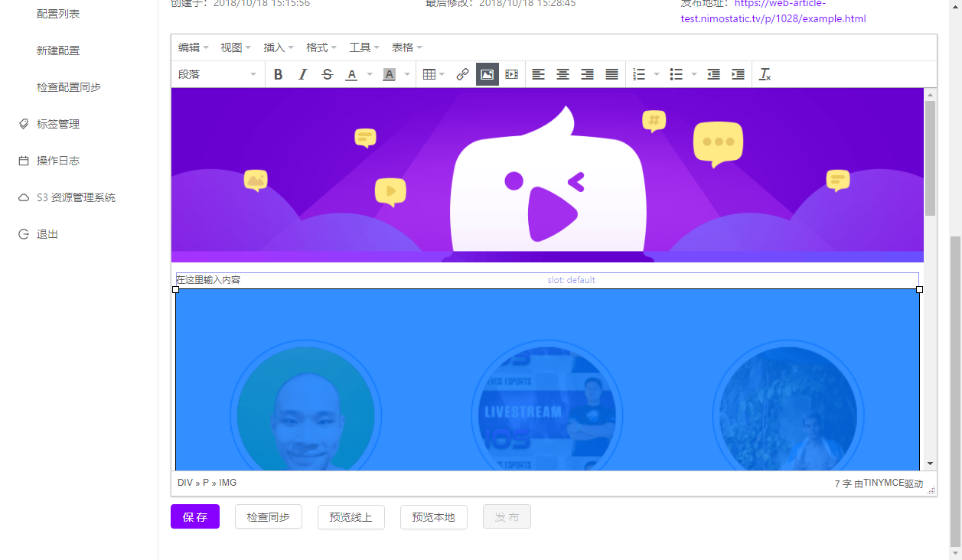Open bullet list style dropdown
This screenshot has width=962, height=560.
(x=694, y=74)
